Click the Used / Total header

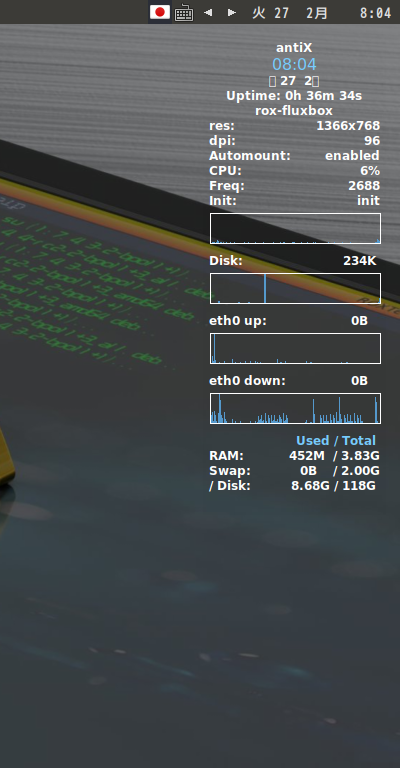[x=336, y=440]
